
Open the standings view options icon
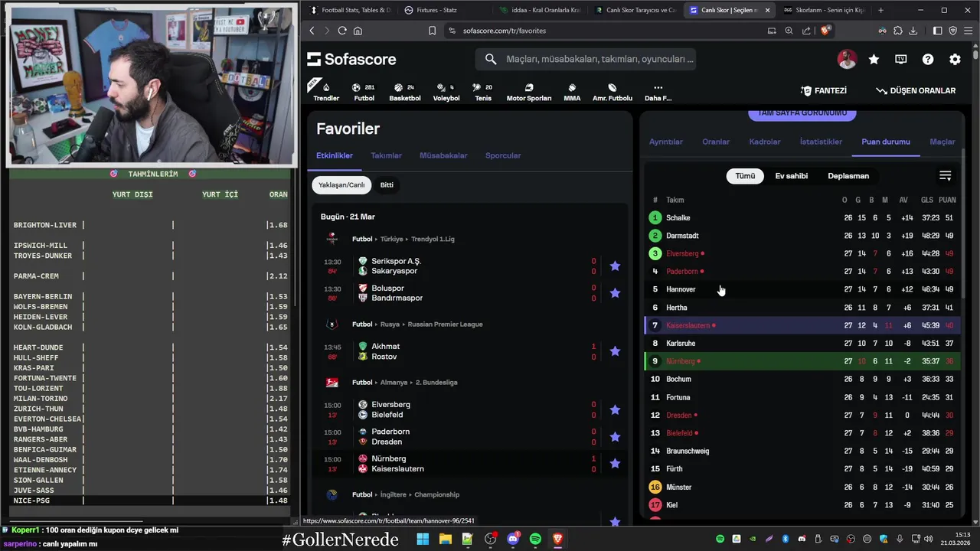click(945, 176)
